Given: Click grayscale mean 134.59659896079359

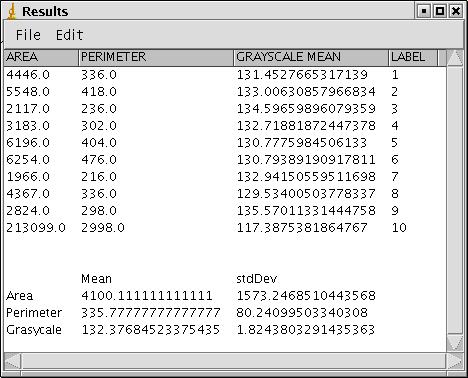Looking at the screenshot, I should tap(306, 109).
